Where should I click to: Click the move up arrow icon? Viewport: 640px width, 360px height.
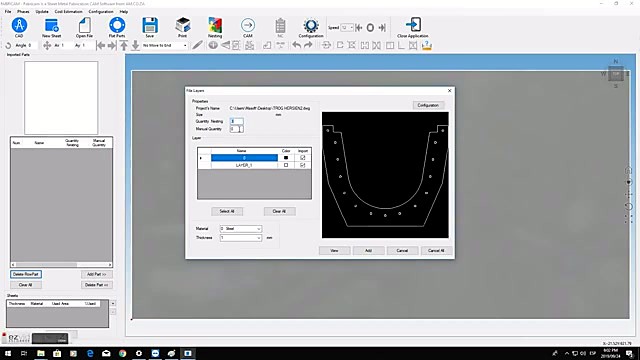point(124,46)
